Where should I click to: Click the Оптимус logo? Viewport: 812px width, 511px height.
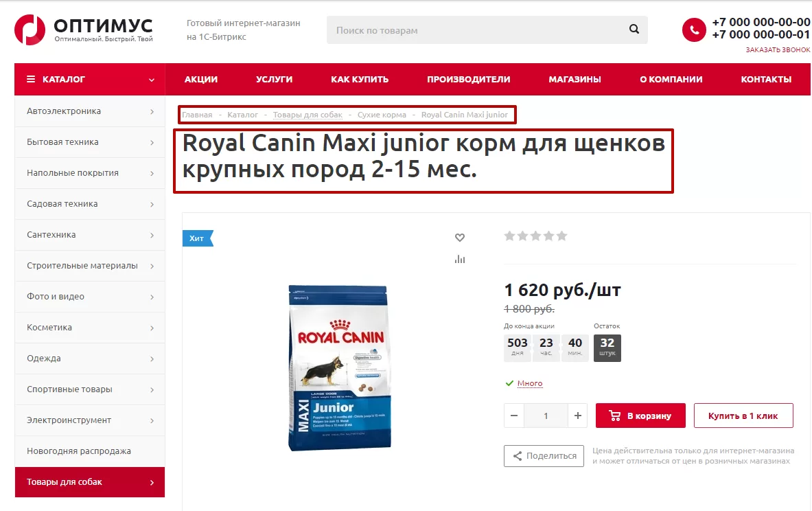[x=84, y=30]
